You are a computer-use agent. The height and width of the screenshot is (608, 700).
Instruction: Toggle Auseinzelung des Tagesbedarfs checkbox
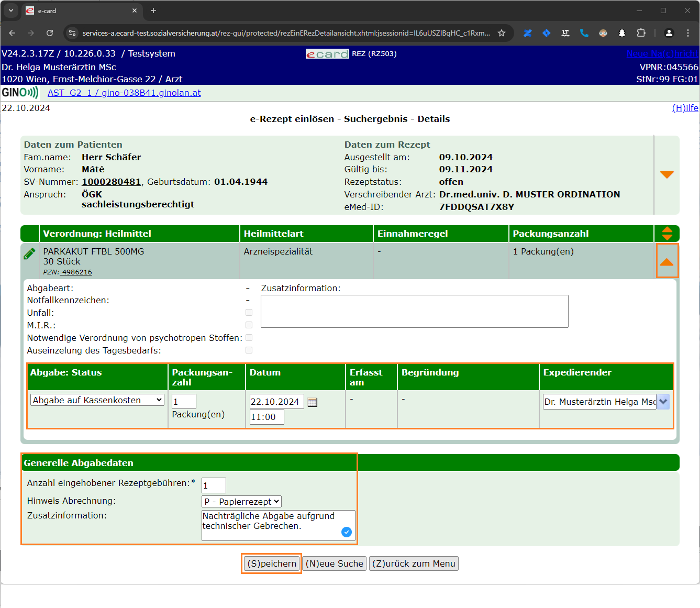(x=249, y=350)
